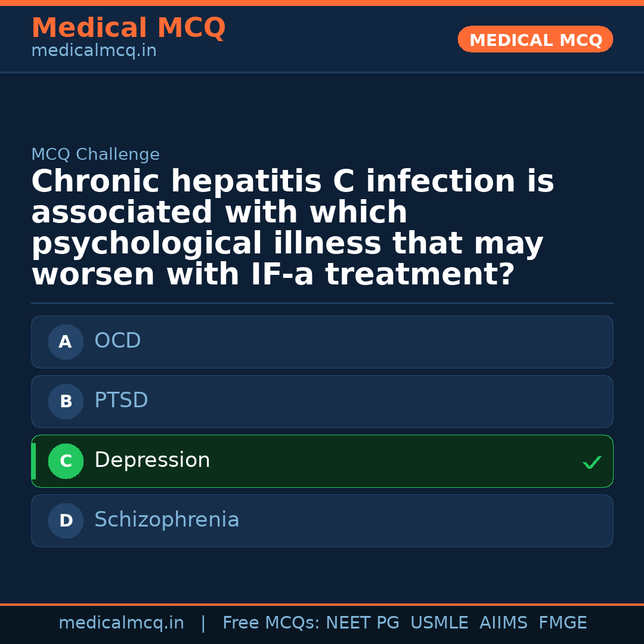Click the hepatitis C question text

[x=292, y=228]
